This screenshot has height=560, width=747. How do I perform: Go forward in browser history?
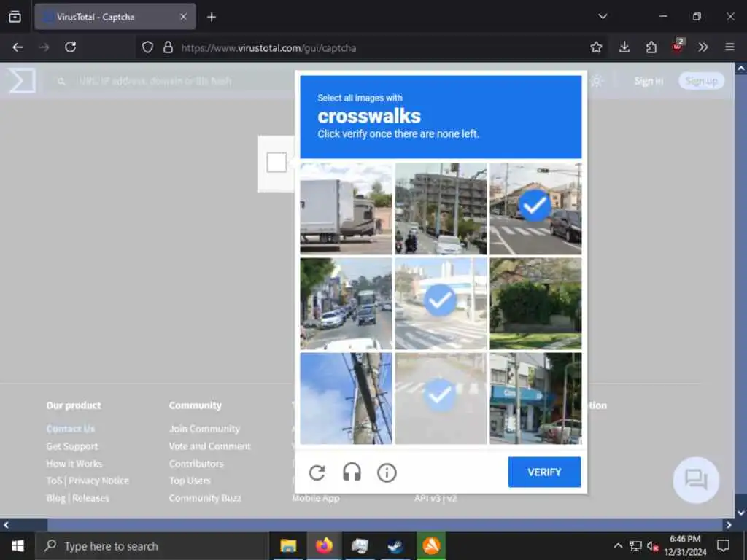pyautogui.click(x=44, y=47)
